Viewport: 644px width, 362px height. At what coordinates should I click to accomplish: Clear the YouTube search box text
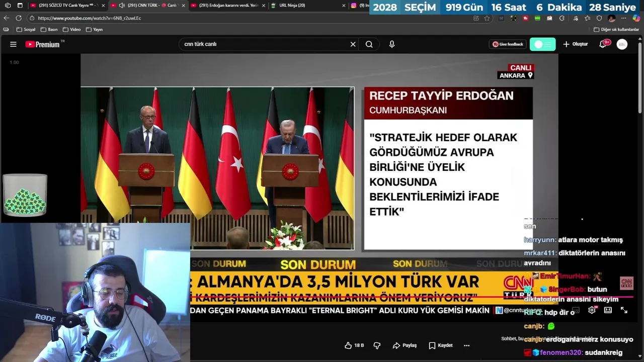tap(353, 44)
